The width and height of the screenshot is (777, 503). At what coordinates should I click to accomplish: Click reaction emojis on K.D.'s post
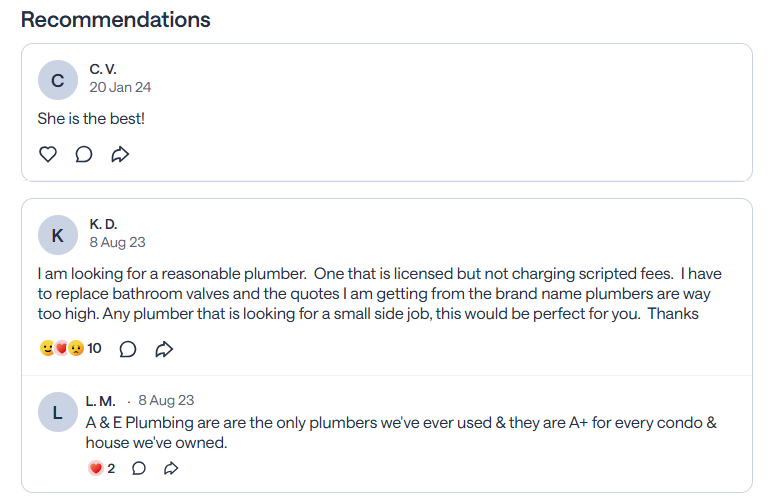coord(61,349)
